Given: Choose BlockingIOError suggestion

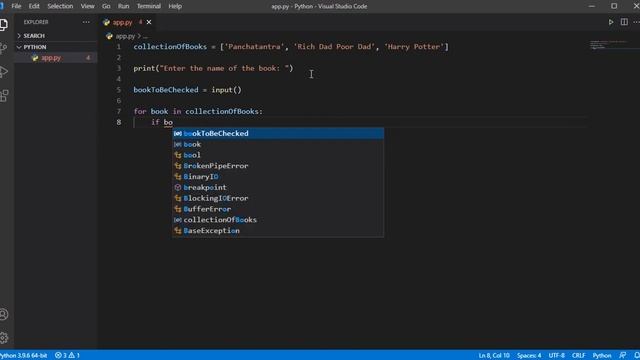Looking at the screenshot, I should point(278,198).
